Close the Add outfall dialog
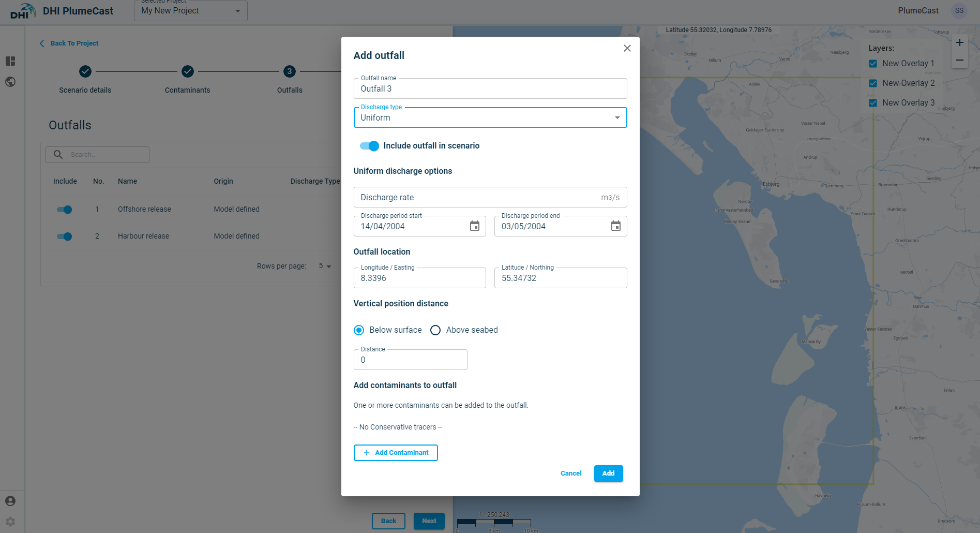 (x=627, y=48)
